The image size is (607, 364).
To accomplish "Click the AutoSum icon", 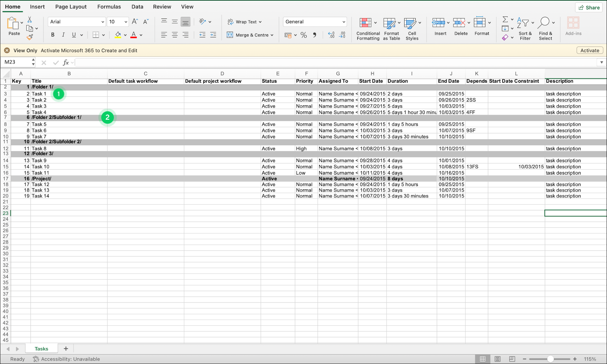I will [x=505, y=20].
